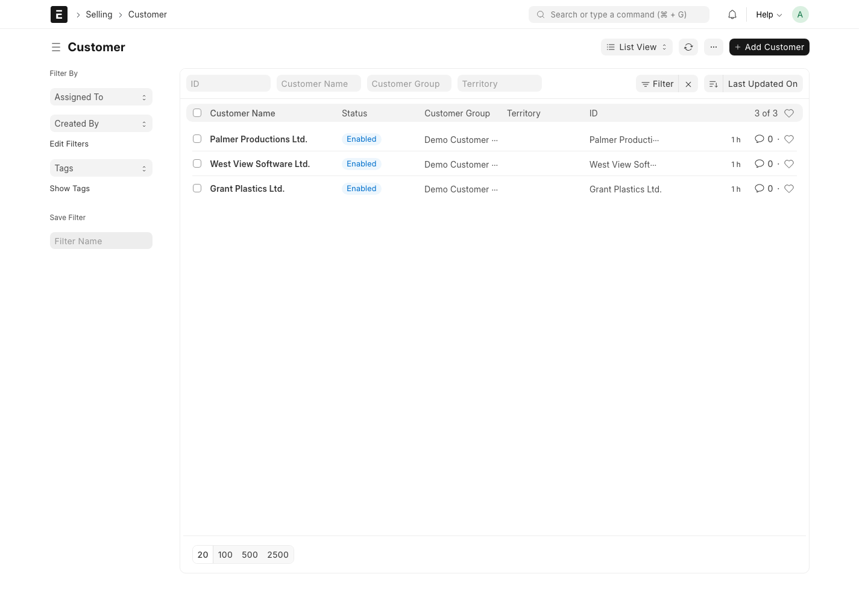
Task: Set page size to 20
Action: (x=203, y=555)
